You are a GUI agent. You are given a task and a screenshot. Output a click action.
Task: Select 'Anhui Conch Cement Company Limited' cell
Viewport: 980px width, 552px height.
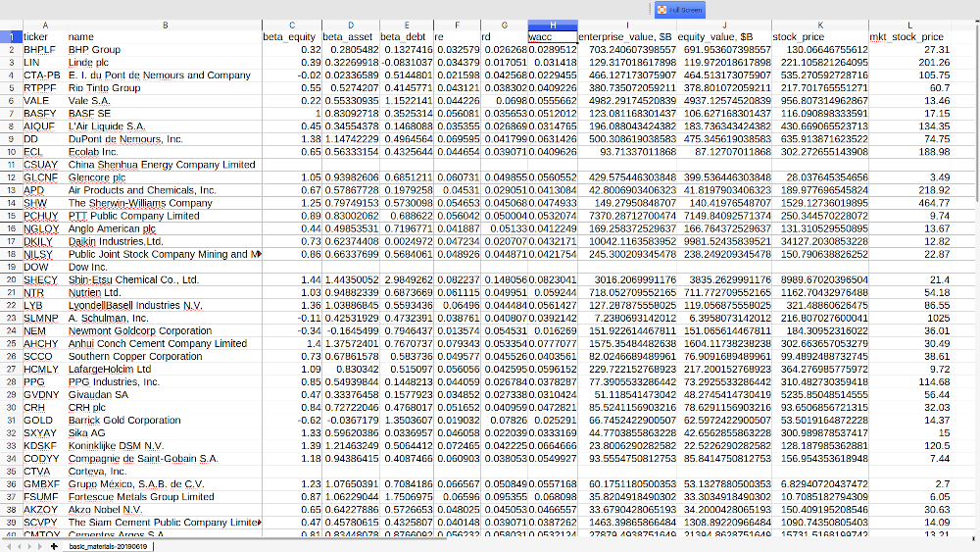pyautogui.click(x=165, y=344)
